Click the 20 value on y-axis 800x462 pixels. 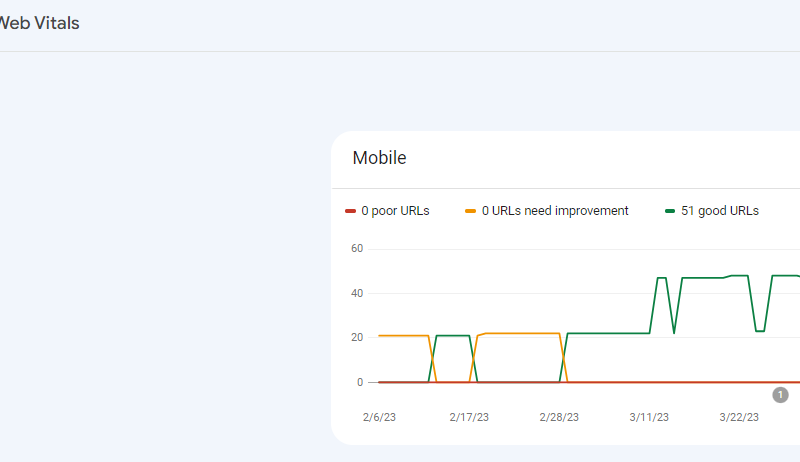[355, 338]
